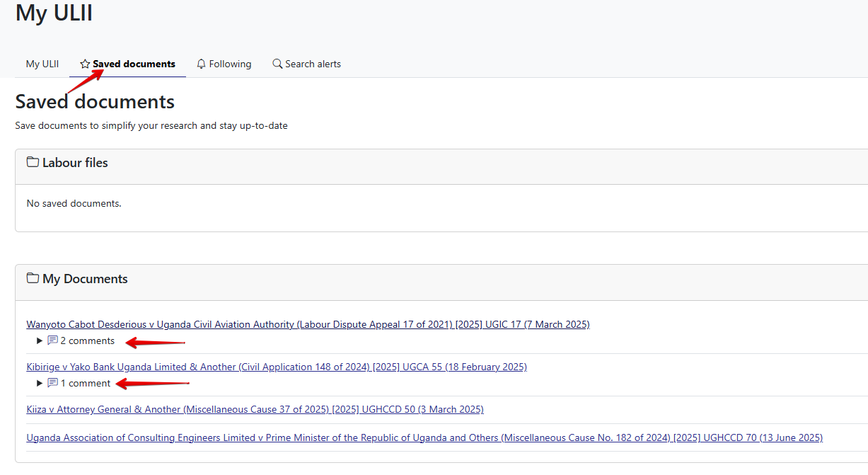This screenshot has width=868, height=475.
Task: Click the magnifier icon beside Search alerts
Action: [x=277, y=64]
